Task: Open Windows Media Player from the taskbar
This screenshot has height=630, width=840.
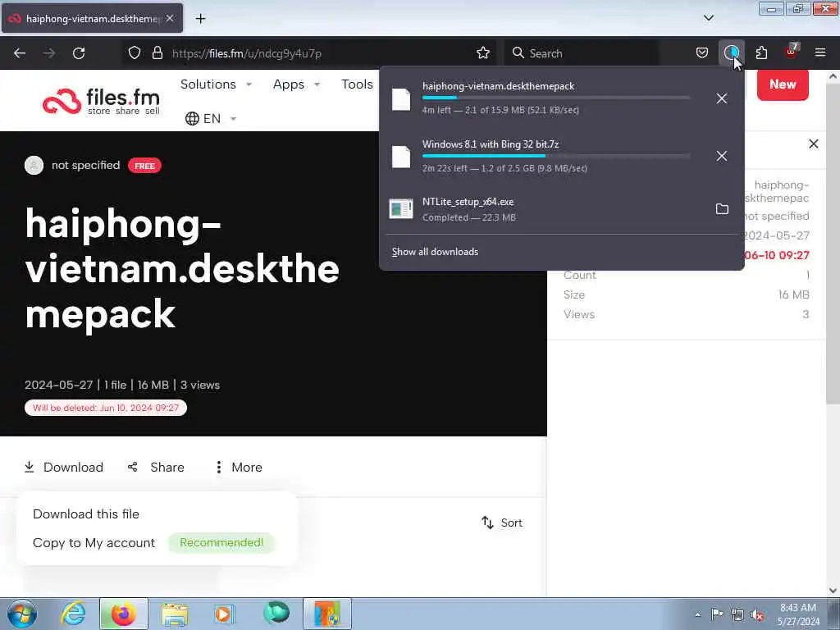Action: [224, 614]
